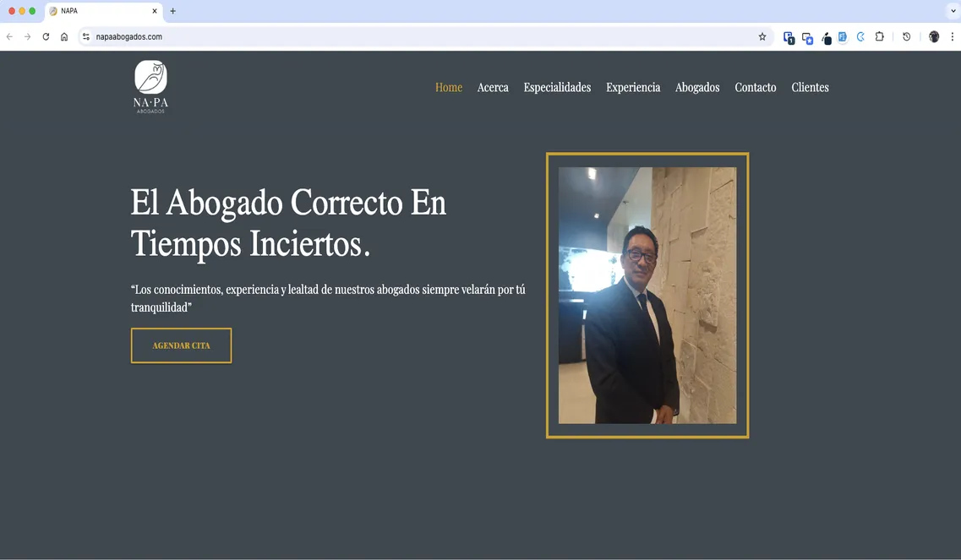This screenshot has height=560, width=961.
Task: Open the blue document extension icon
Action: [843, 37]
